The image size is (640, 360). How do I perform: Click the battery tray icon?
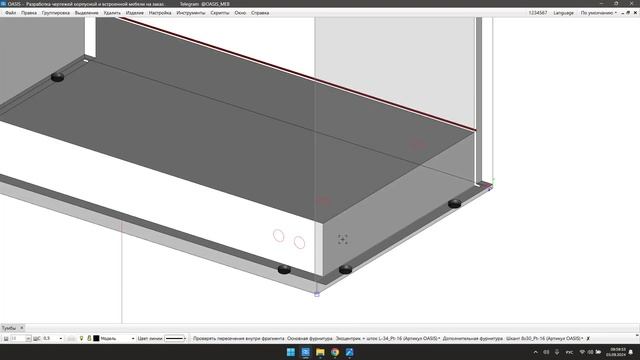[x=598, y=352]
